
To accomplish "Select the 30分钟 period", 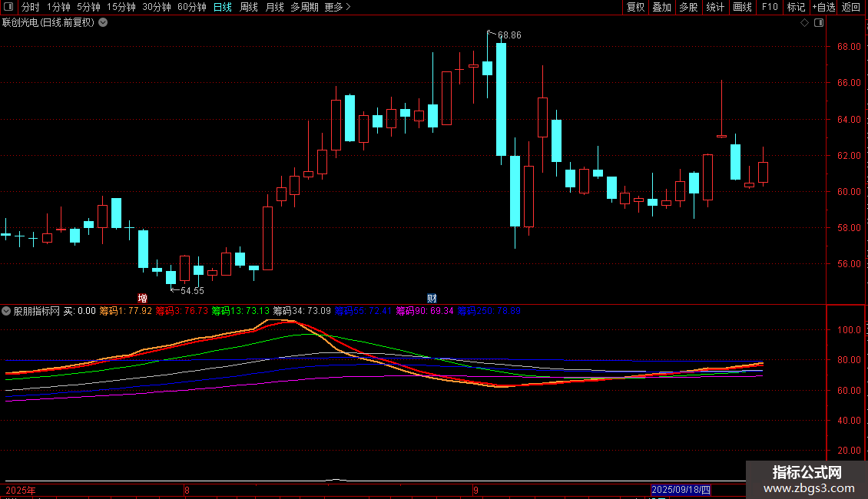I will point(157,7).
